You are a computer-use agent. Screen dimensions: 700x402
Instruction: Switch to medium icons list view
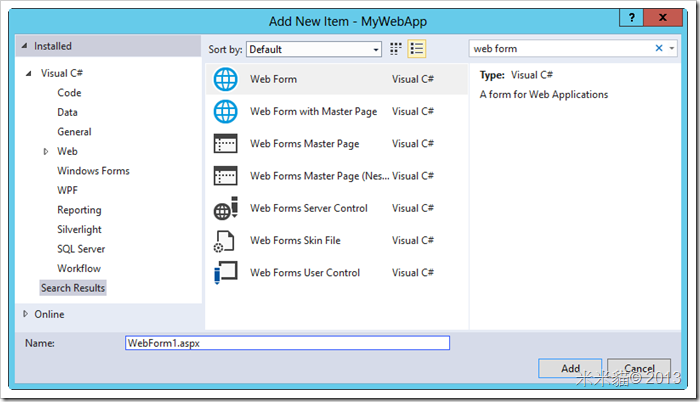pyautogui.click(x=417, y=49)
